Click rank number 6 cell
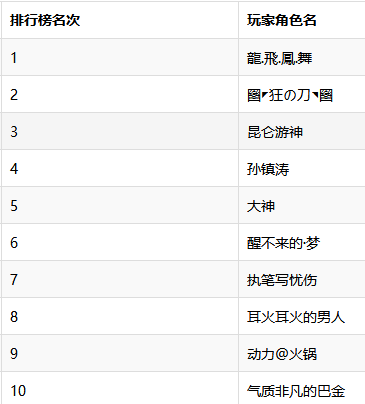 tap(120, 242)
